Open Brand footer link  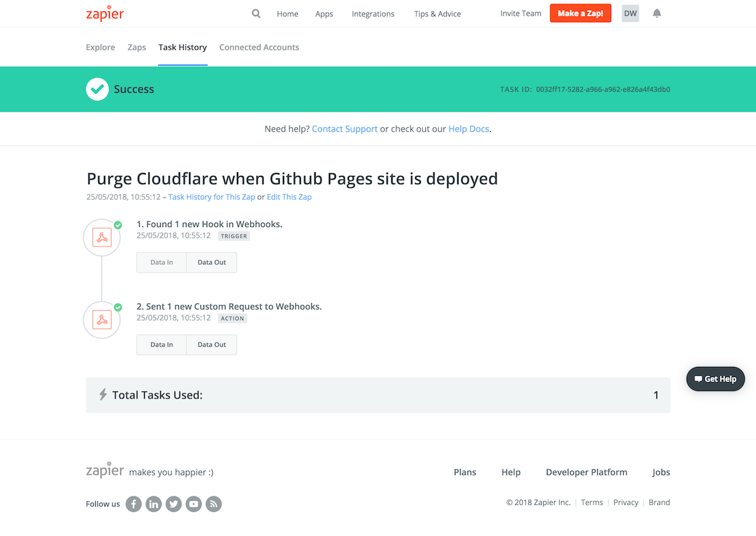[660, 503]
